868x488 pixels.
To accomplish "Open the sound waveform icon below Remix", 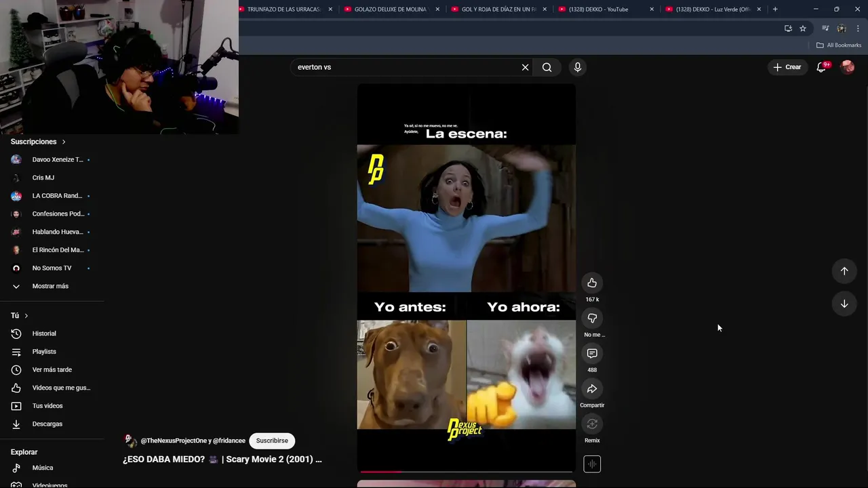I will (592, 464).
